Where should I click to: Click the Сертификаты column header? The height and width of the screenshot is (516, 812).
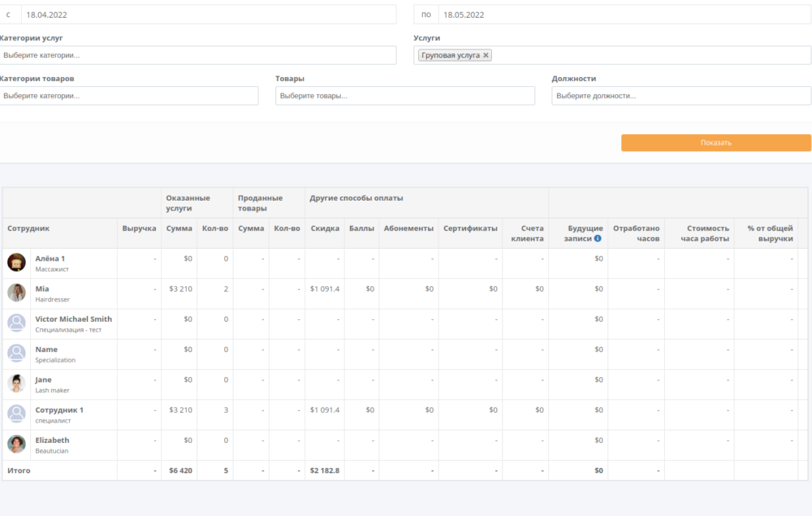pos(470,228)
